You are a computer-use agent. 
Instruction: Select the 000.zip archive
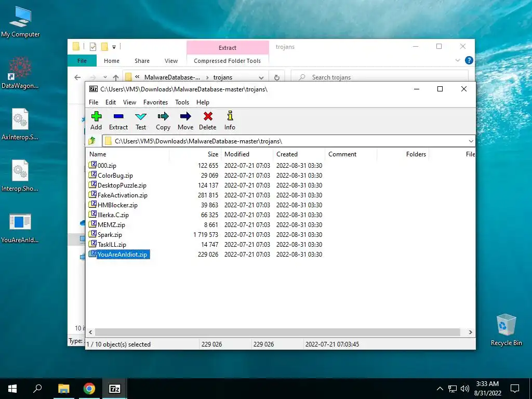point(102,166)
